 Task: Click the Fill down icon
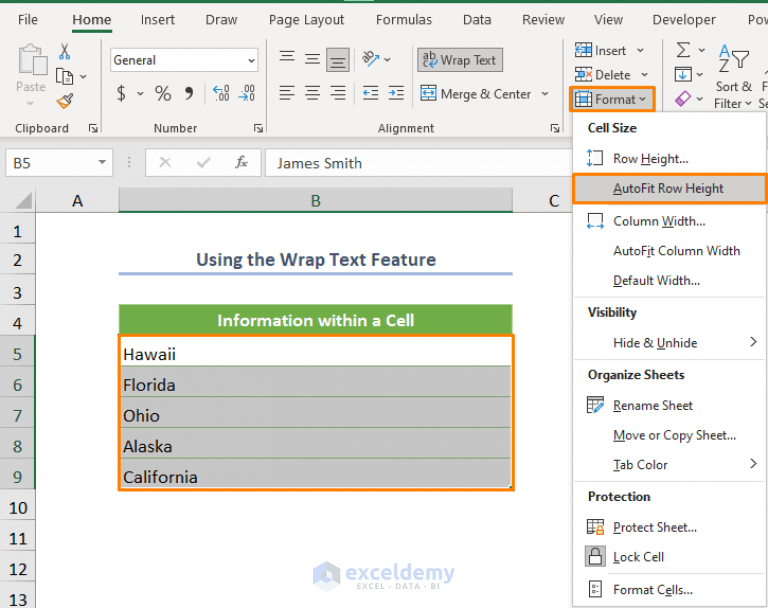[x=683, y=75]
